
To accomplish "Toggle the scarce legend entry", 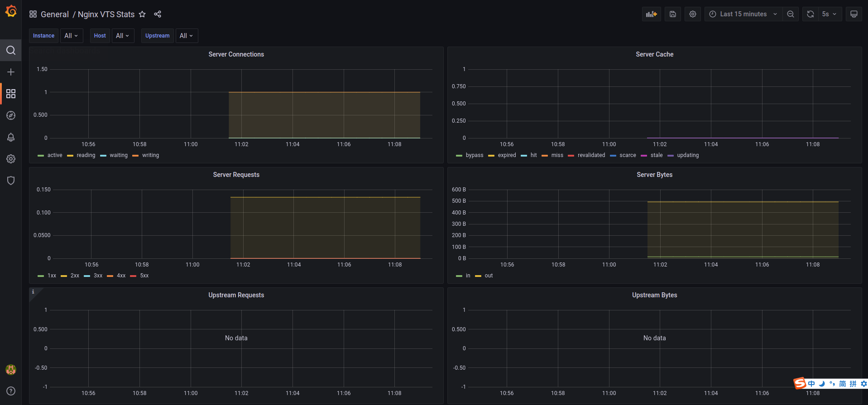I will pyautogui.click(x=628, y=155).
